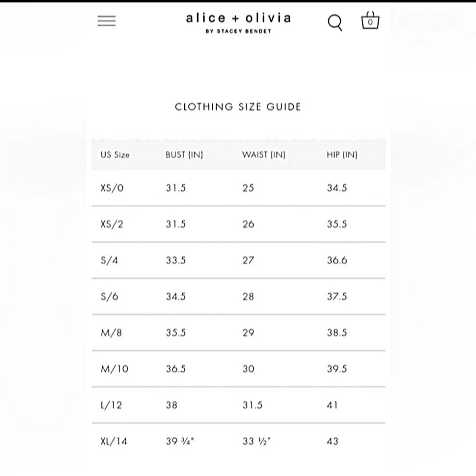This screenshot has width=476, height=476.
Task: Click the S/6 size row label
Action: (110, 297)
